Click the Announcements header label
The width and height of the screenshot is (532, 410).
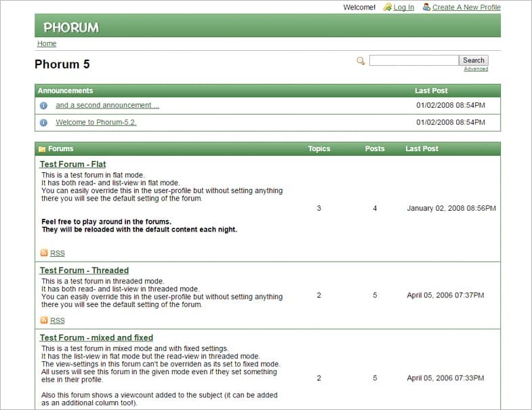pos(66,91)
